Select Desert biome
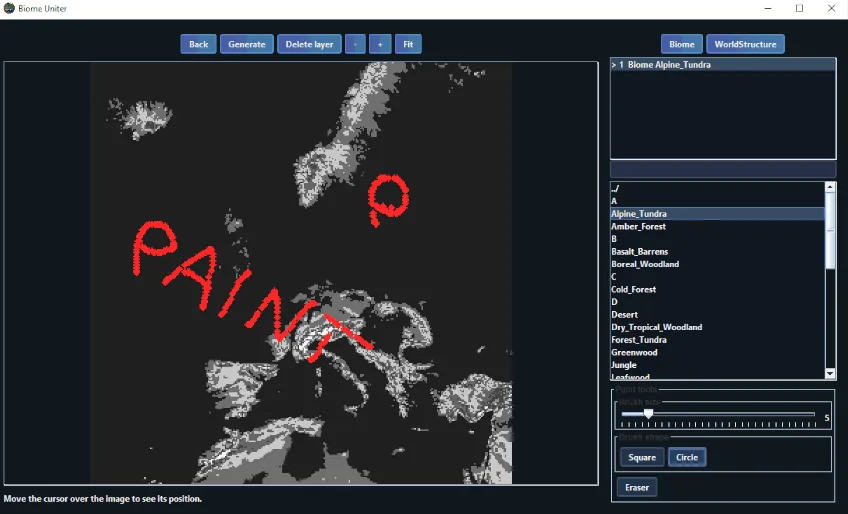 point(717,314)
